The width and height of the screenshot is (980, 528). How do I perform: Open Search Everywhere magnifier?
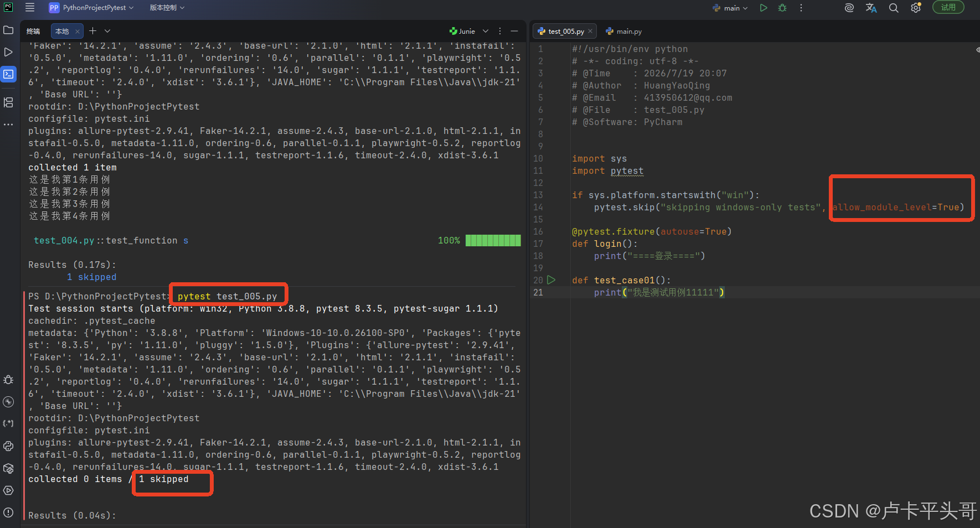pos(894,8)
